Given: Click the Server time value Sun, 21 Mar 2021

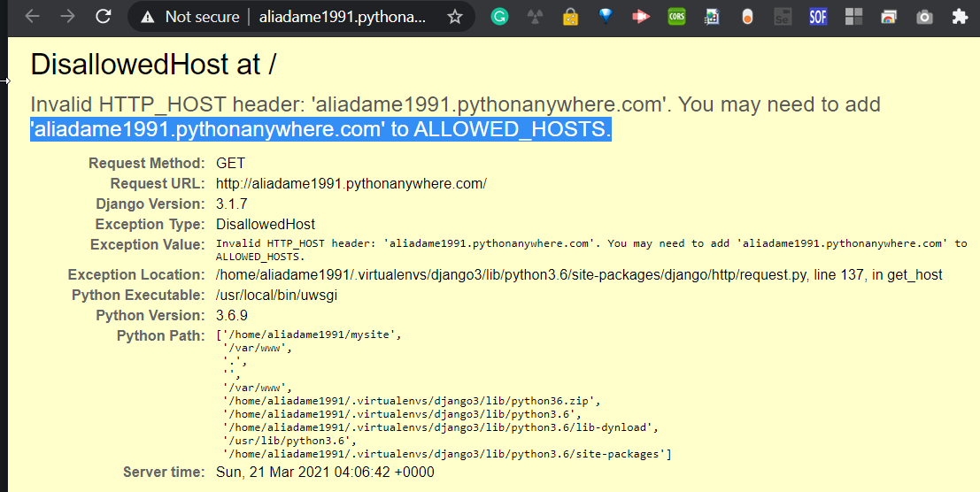Looking at the screenshot, I should (x=325, y=472).
